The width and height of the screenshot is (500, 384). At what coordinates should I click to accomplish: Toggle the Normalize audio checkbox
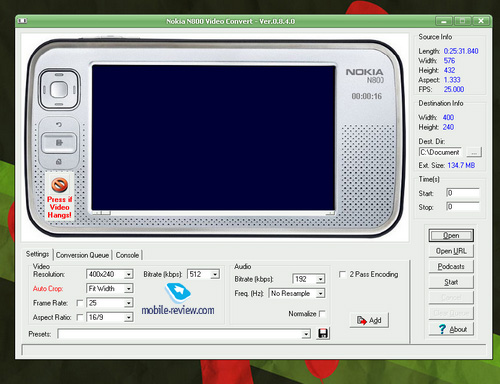[x=322, y=314]
